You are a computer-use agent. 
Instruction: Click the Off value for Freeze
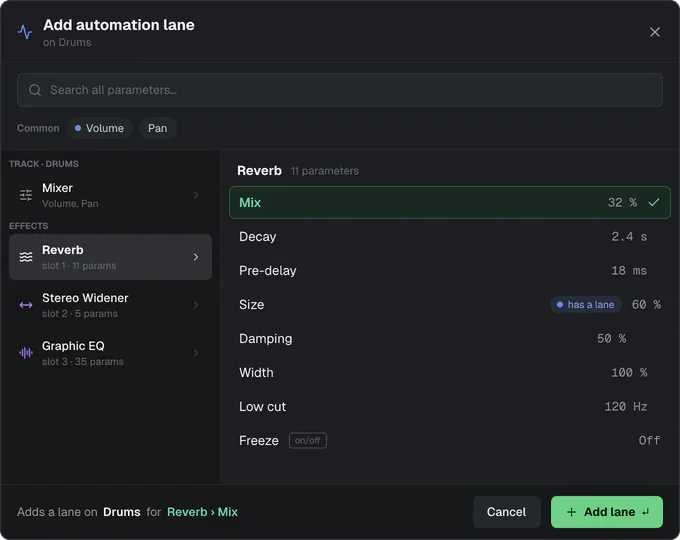coord(649,441)
